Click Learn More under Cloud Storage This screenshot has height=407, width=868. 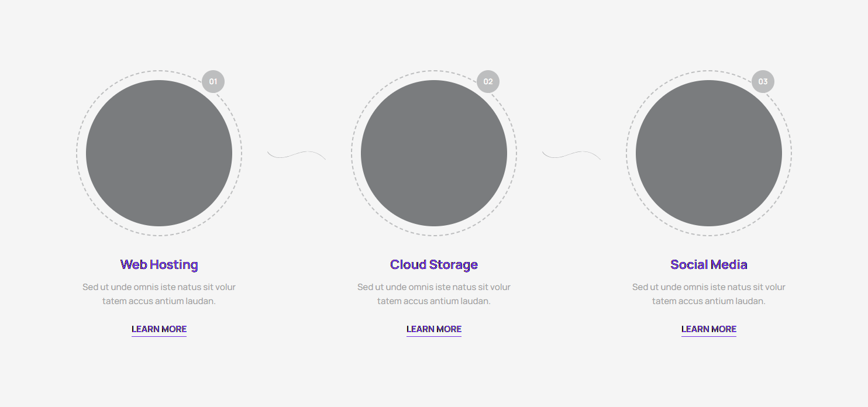(x=434, y=329)
